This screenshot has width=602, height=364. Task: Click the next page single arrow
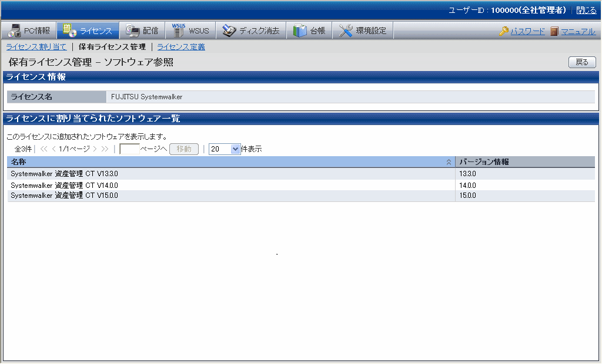coord(95,149)
